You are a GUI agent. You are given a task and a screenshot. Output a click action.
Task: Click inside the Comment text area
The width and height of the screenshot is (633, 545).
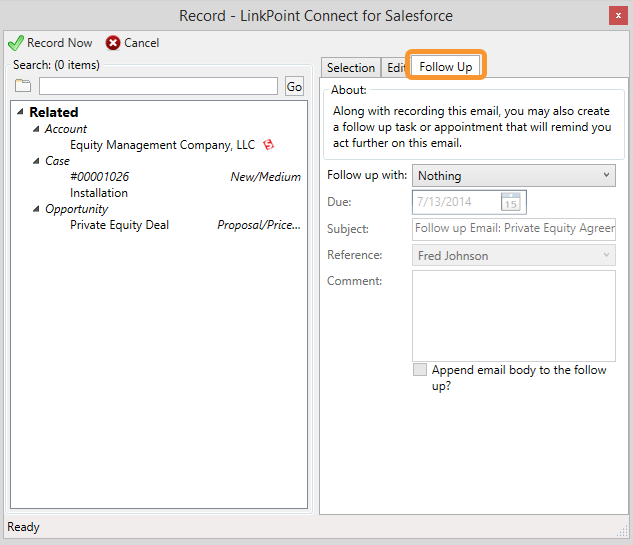click(x=514, y=316)
